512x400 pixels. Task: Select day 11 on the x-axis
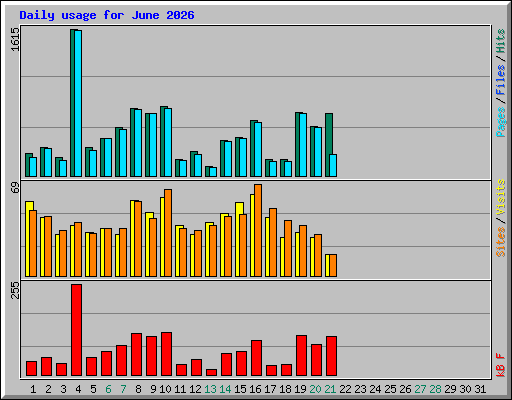(x=180, y=389)
